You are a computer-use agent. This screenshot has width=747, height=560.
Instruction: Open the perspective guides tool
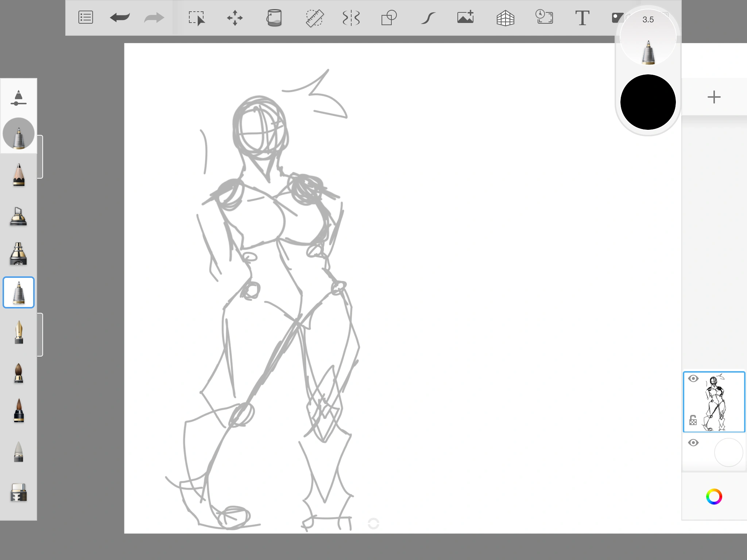coord(506,17)
